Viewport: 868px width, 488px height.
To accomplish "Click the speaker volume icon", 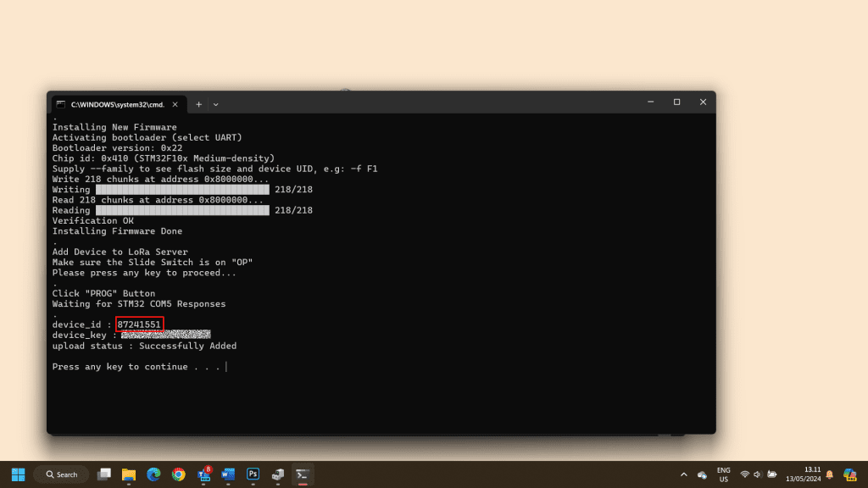I will point(757,474).
